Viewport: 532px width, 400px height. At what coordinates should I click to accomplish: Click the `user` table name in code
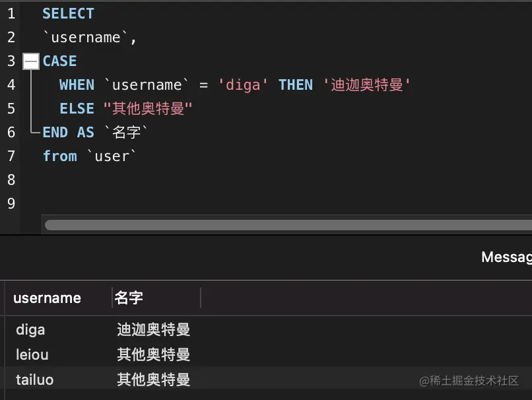112,156
